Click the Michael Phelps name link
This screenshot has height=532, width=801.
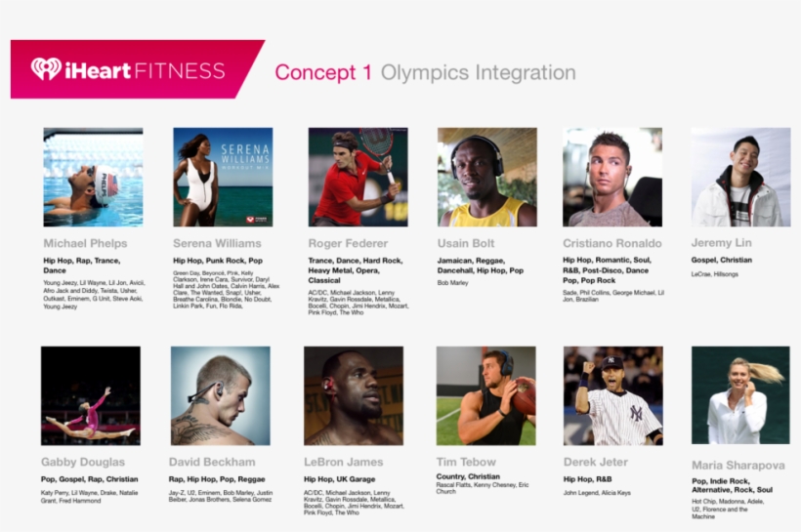pyautogui.click(x=86, y=243)
